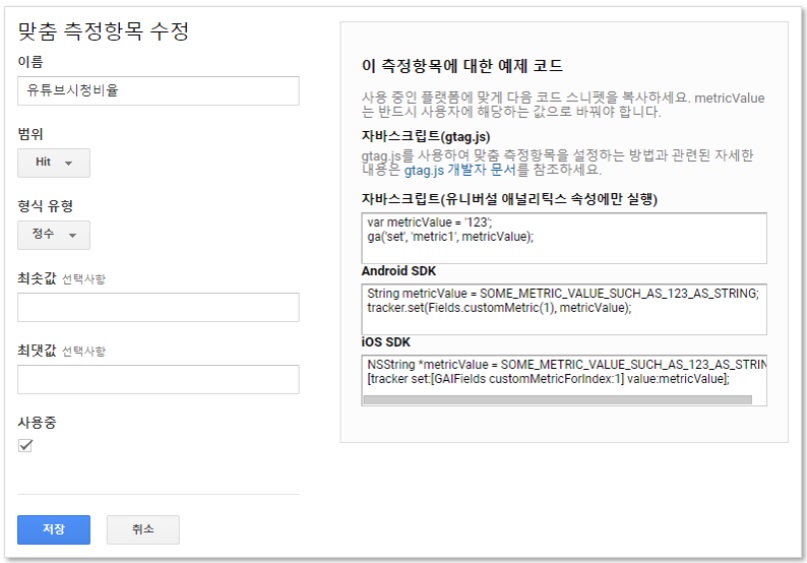Click the 형식 유형 label

pos(45,206)
